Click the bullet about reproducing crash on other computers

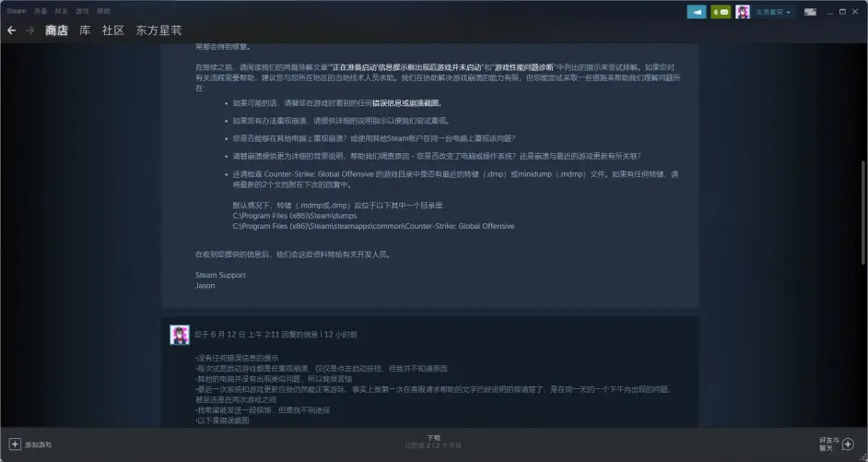coord(374,138)
